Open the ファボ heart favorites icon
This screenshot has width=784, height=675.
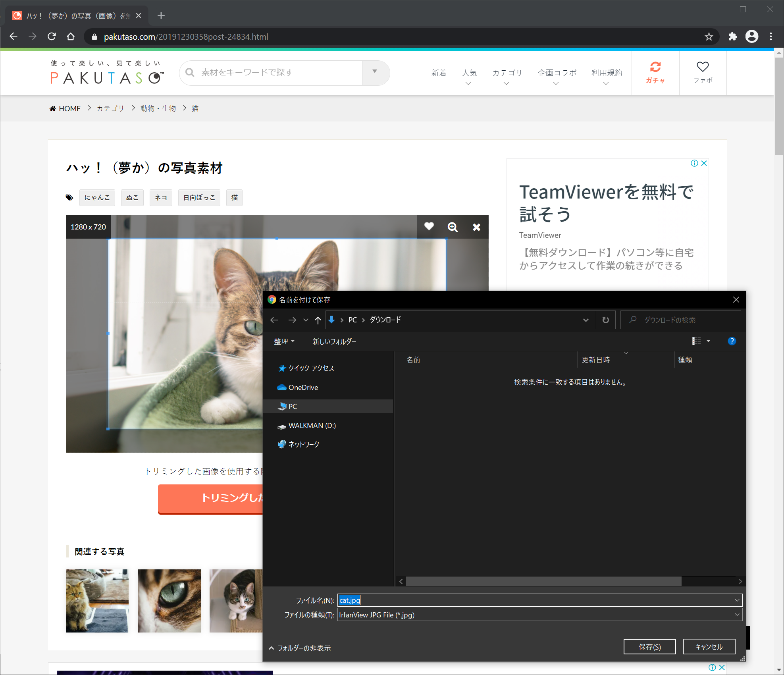pos(702,67)
